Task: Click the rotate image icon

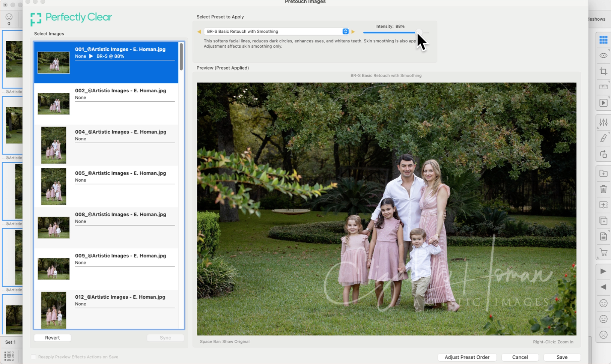Action: pyautogui.click(x=603, y=154)
